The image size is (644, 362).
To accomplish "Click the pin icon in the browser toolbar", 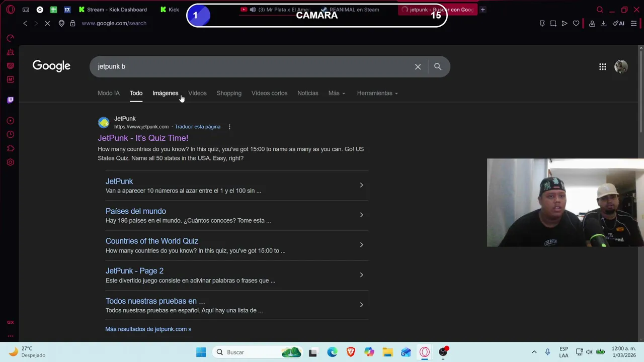I will point(542,23).
